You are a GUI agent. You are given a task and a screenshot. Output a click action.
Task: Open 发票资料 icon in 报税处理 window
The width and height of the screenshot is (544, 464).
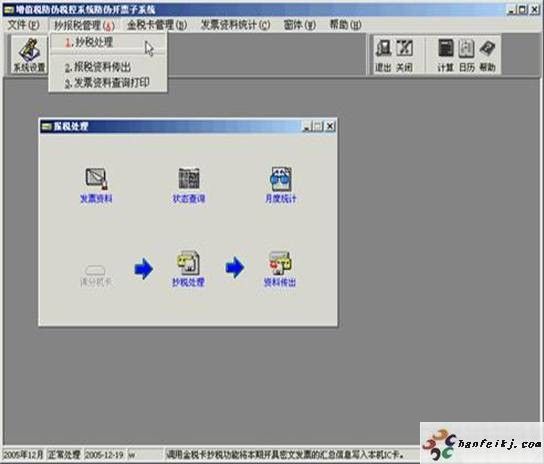tap(96, 186)
